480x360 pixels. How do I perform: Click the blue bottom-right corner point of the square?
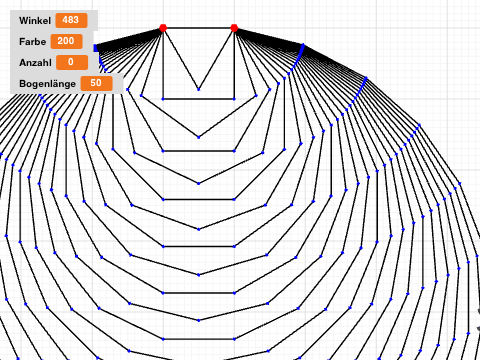click(234, 99)
